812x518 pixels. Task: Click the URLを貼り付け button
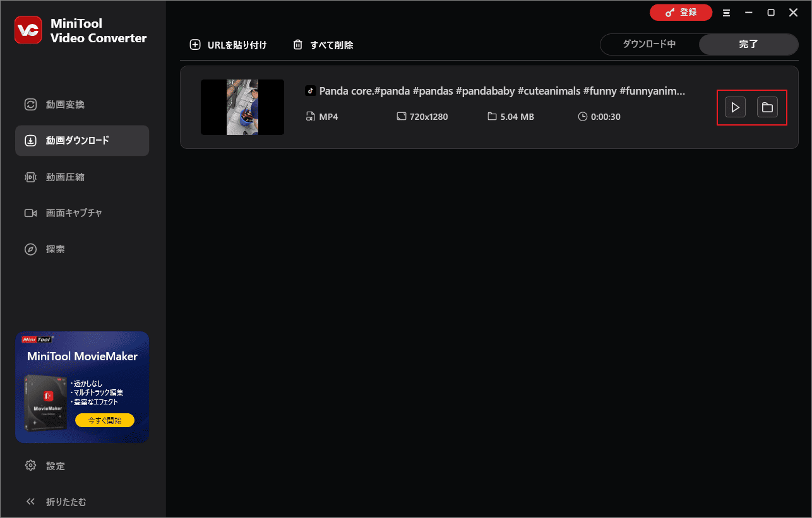229,45
